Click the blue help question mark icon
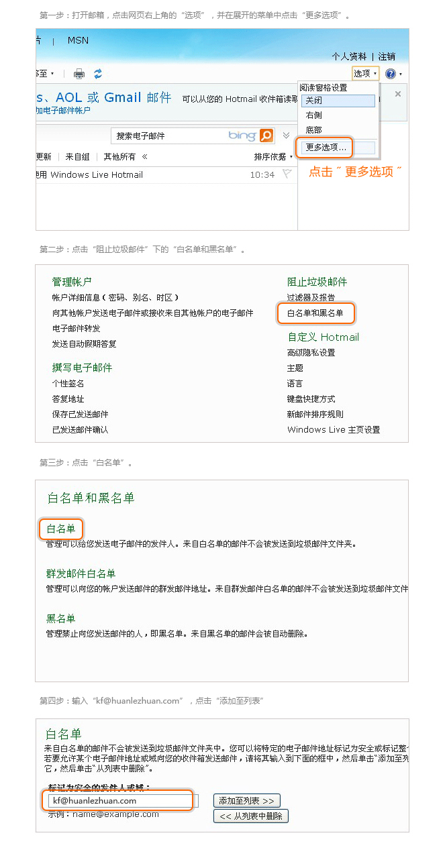The width and height of the screenshot is (447, 868). point(391,74)
